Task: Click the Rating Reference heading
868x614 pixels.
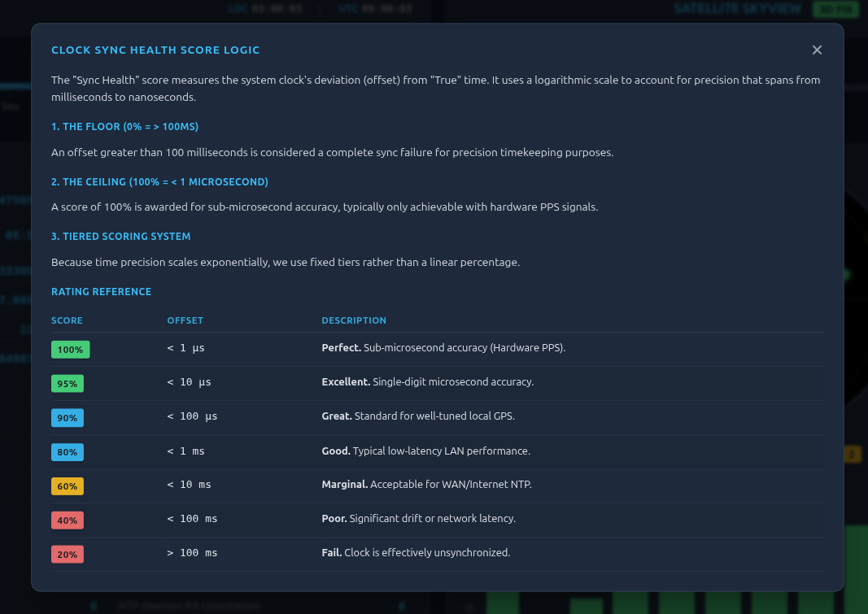Action: pyautogui.click(x=101, y=292)
